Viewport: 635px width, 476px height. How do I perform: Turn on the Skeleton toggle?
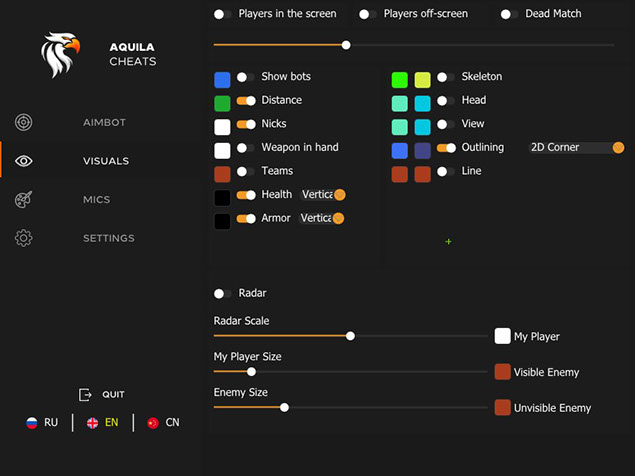[x=445, y=78]
